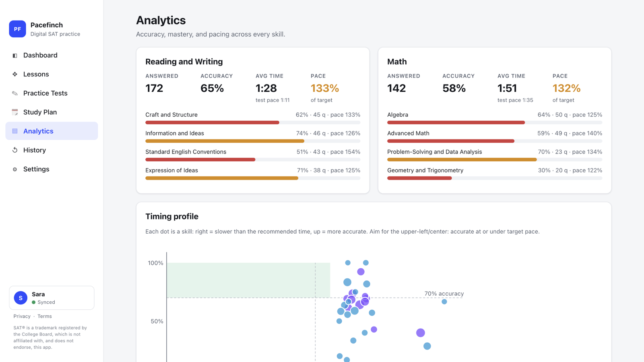644x362 pixels.
Task: Click the 1:51 average time value
Action: [x=507, y=88]
